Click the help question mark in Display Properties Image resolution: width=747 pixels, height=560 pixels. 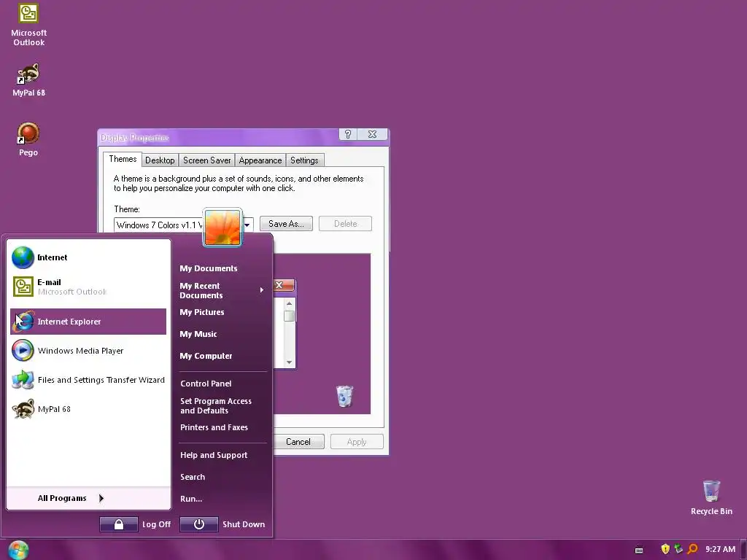click(x=348, y=134)
